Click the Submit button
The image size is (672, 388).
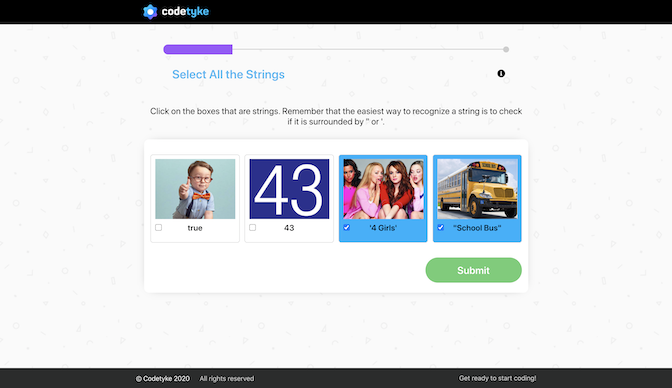click(x=473, y=270)
